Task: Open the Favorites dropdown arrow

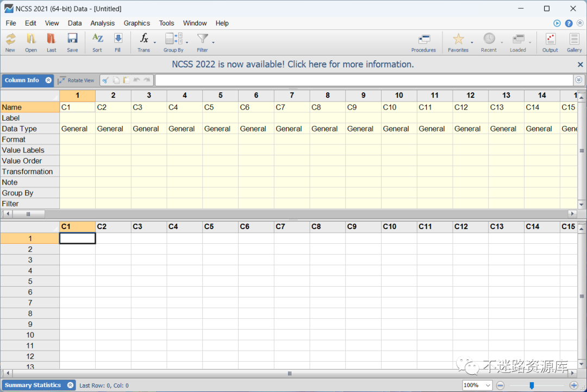Action: coord(472,43)
